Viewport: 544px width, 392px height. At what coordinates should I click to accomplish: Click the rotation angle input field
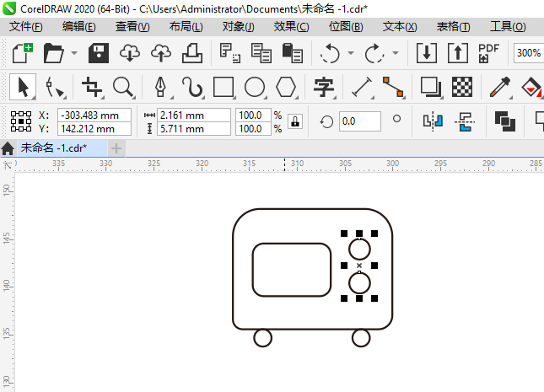pos(359,121)
